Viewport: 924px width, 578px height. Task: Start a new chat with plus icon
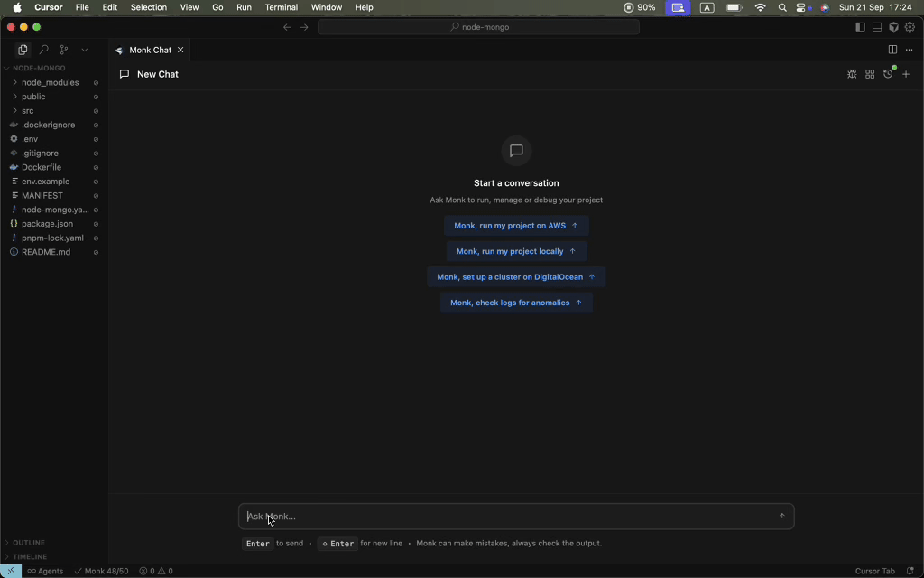pyautogui.click(x=906, y=74)
